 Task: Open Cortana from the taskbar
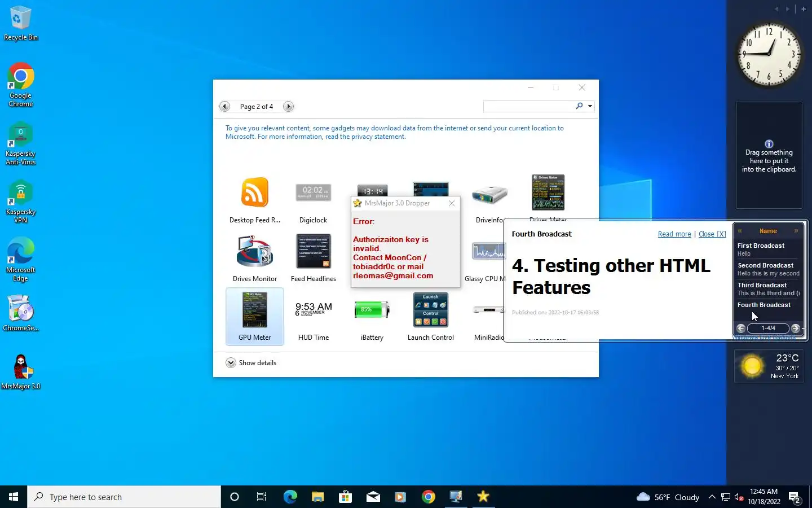click(x=235, y=497)
